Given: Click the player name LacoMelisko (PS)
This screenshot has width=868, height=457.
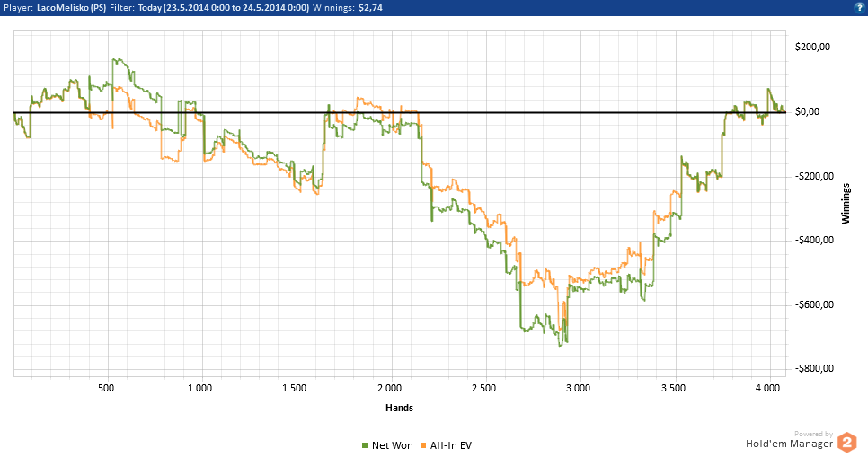Looking at the screenshot, I should [x=68, y=7].
